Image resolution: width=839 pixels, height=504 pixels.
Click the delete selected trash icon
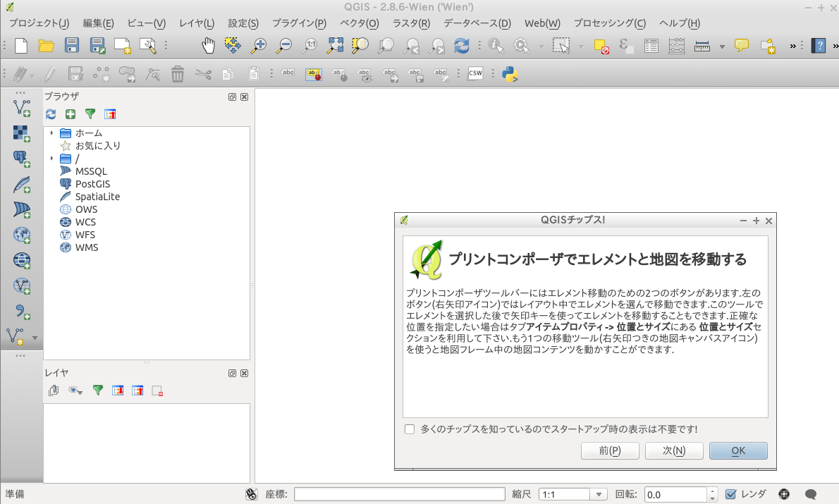click(178, 74)
